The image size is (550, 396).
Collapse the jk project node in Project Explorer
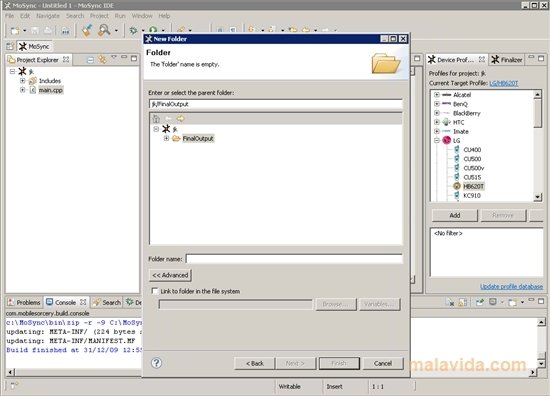pos(12,72)
